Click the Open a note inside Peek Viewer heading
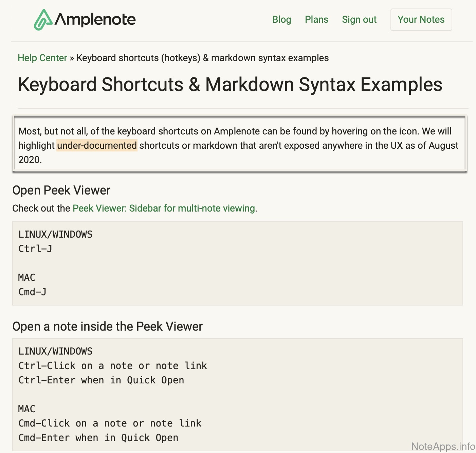476x453 pixels. 107,326
